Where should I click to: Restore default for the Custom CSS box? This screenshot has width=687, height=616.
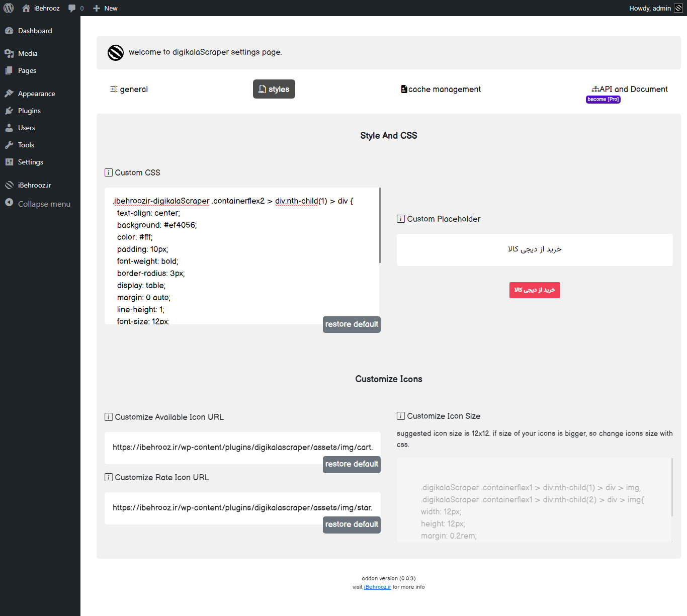click(x=352, y=324)
